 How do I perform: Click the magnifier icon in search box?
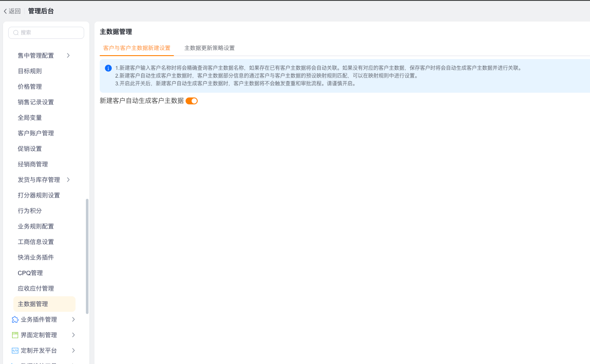(16, 33)
